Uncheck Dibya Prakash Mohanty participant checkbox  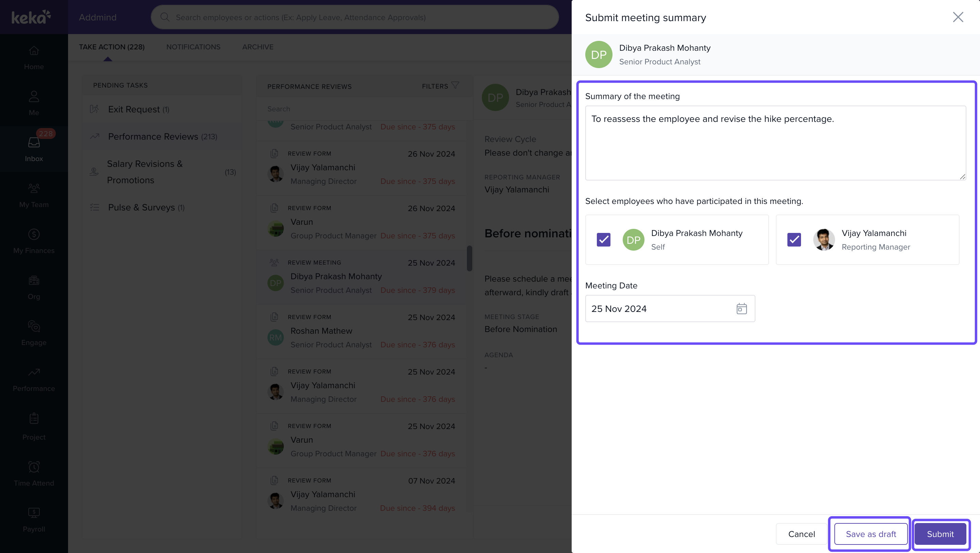click(603, 240)
